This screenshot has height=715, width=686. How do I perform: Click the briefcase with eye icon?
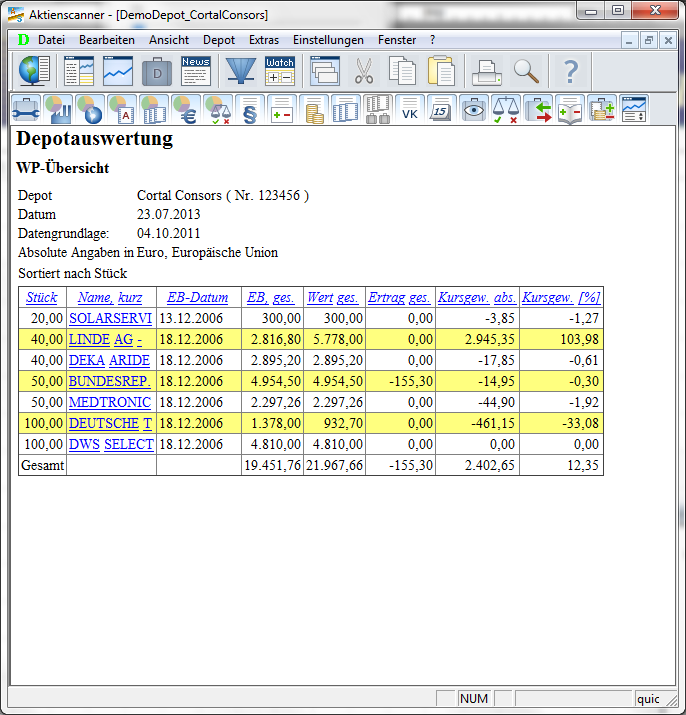tap(473, 109)
